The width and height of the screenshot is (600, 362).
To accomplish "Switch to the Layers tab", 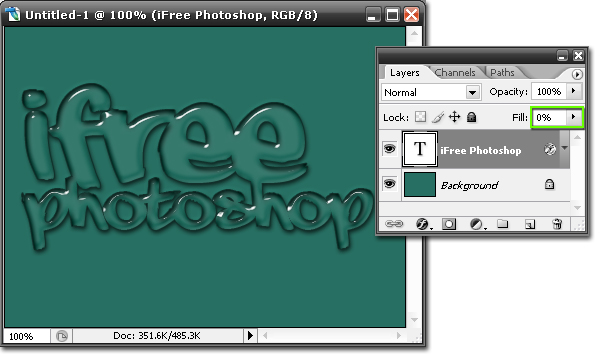I will [404, 72].
